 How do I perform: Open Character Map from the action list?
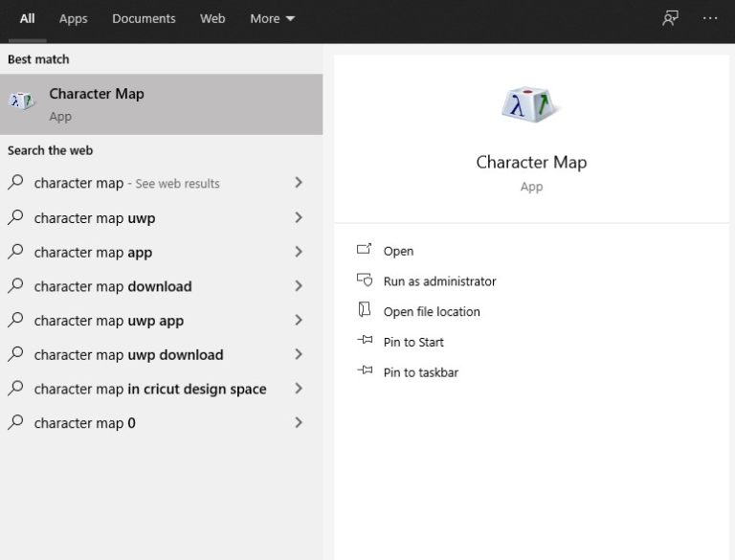pos(398,251)
